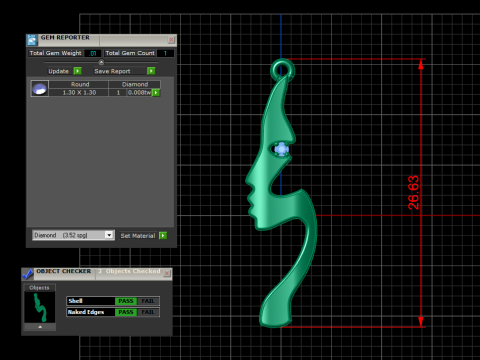Click the 0.008tw weight cell
Screen dimensions: 480x360
tap(139, 93)
